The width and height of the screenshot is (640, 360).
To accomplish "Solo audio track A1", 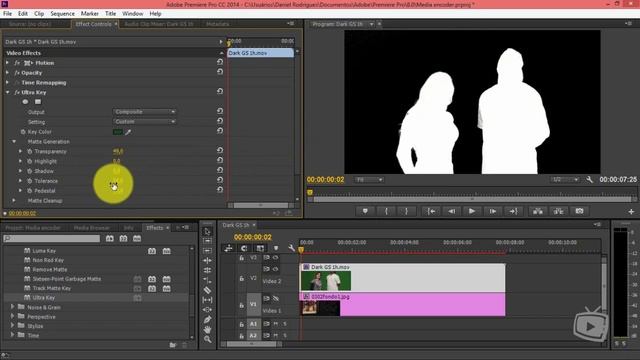I will pos(284,324).
